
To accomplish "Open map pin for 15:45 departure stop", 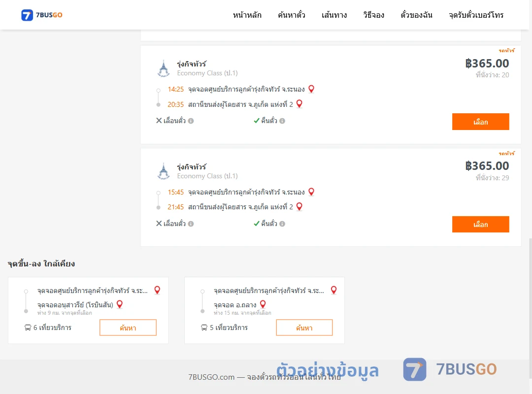I will (311, 192).
